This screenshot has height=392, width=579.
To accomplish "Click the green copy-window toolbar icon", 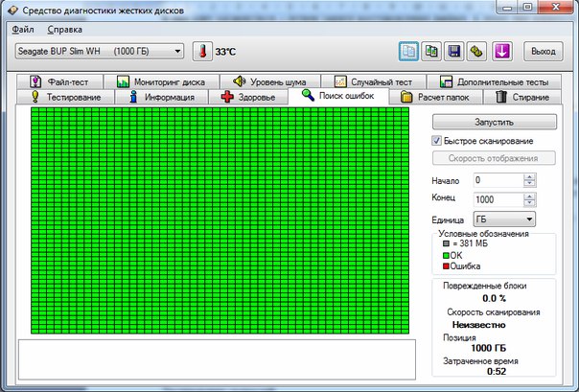I will pyautogui.click(x=432, y=51).
